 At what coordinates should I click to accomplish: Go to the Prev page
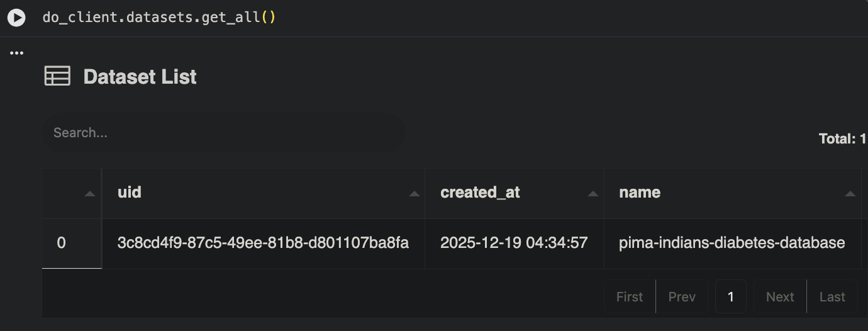point(682,296)
